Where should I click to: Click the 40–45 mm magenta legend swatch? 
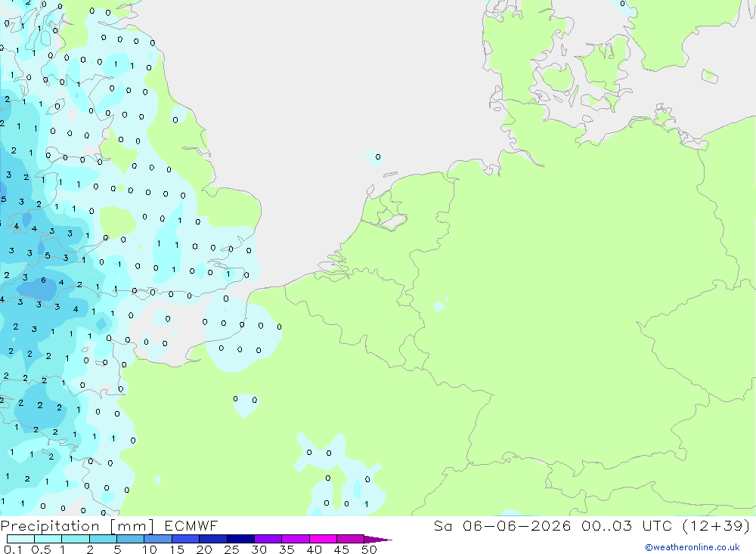click(x=323, y=539)
